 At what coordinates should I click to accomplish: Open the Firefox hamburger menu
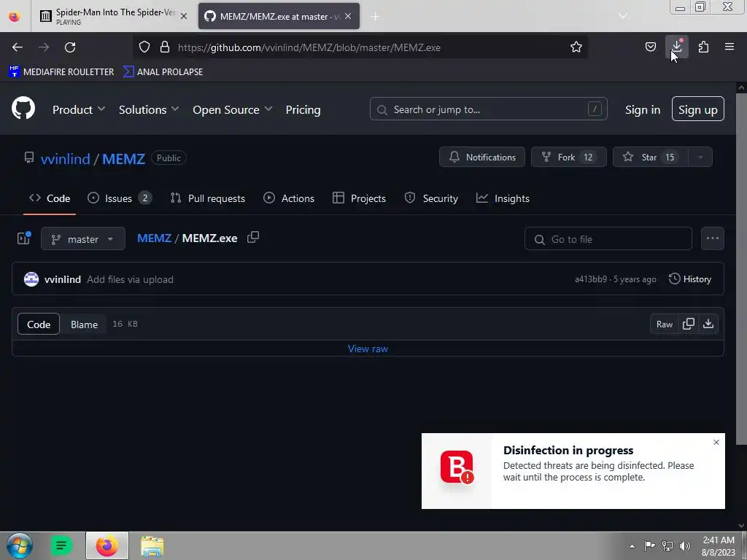[x=729, y=47]
